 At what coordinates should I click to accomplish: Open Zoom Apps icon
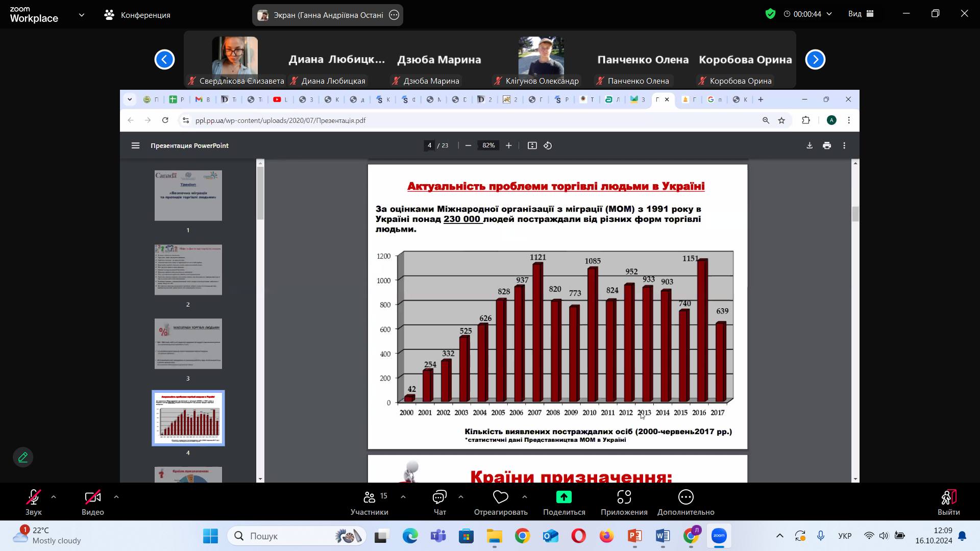[624, 497]
